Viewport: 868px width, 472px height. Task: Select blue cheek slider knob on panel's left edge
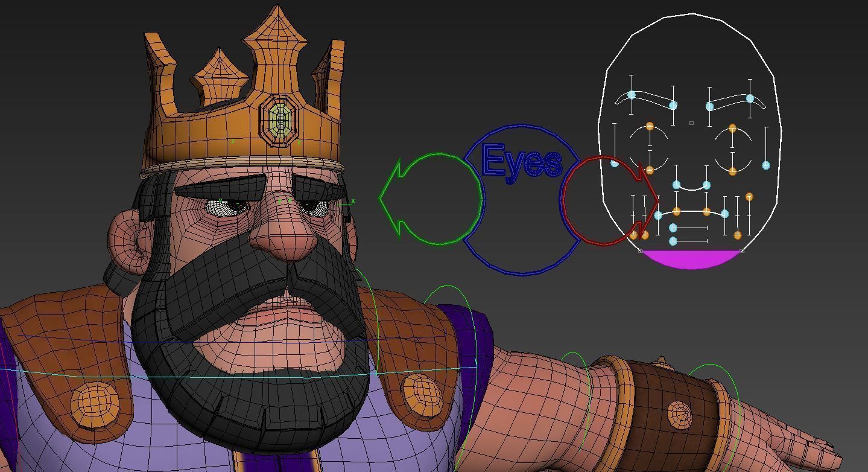[x=615, y=164]
